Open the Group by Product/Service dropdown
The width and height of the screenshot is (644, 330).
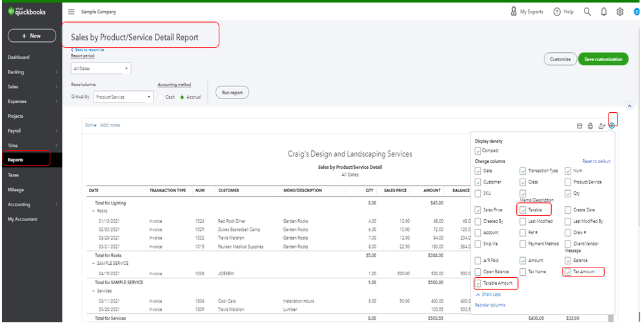(123, 97)
